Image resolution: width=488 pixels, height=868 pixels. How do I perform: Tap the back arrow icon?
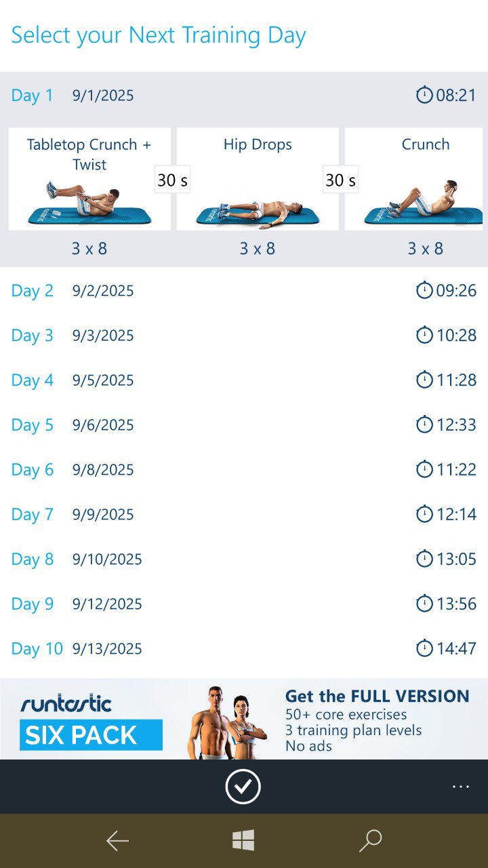coord(117,841)
